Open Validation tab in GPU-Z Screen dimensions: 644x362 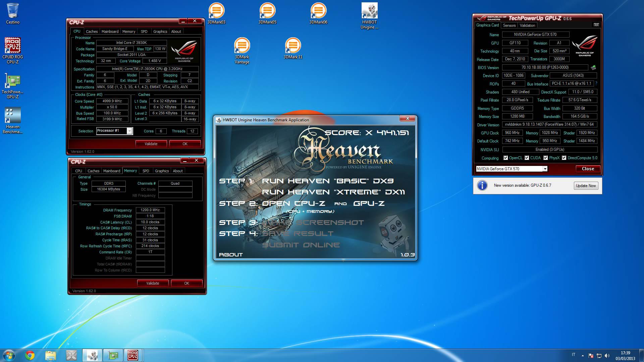(527, 25)
